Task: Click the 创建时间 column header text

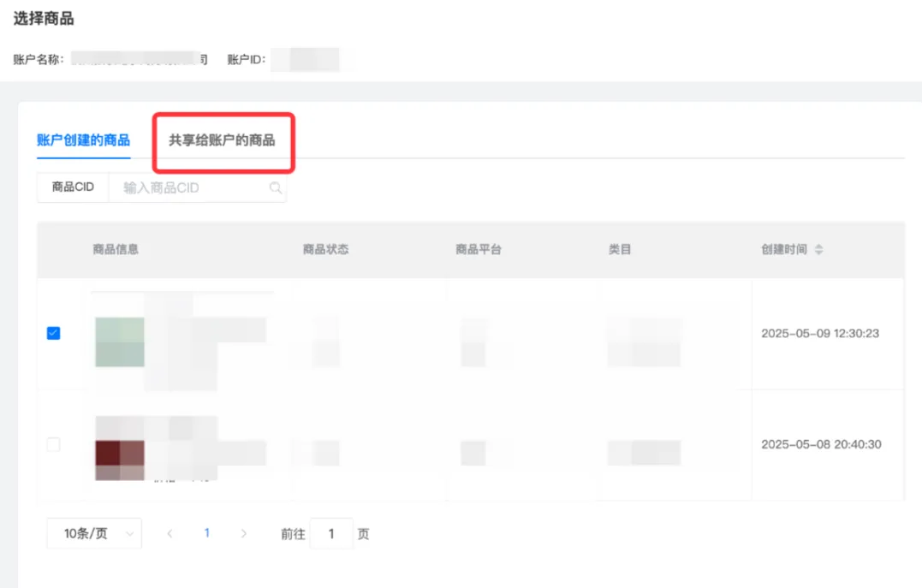Action: [784, 249]
